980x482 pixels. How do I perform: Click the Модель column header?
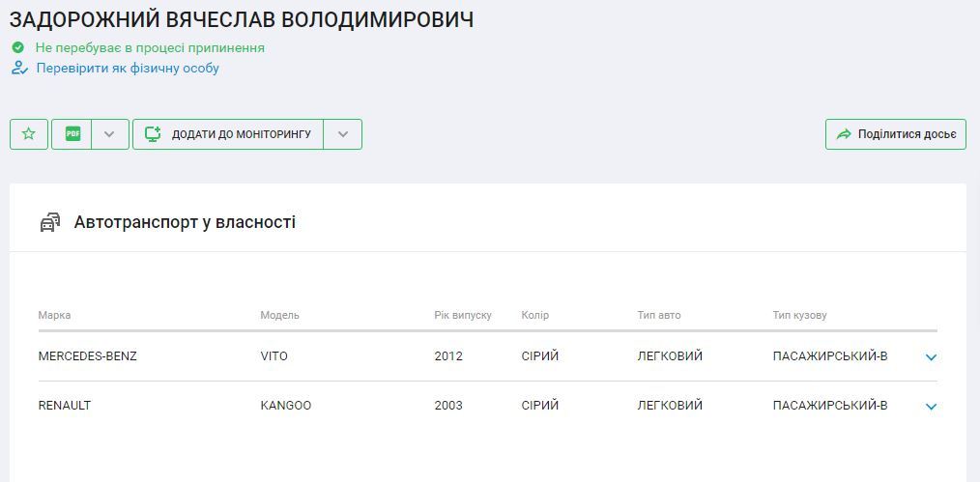pos(280,315)
